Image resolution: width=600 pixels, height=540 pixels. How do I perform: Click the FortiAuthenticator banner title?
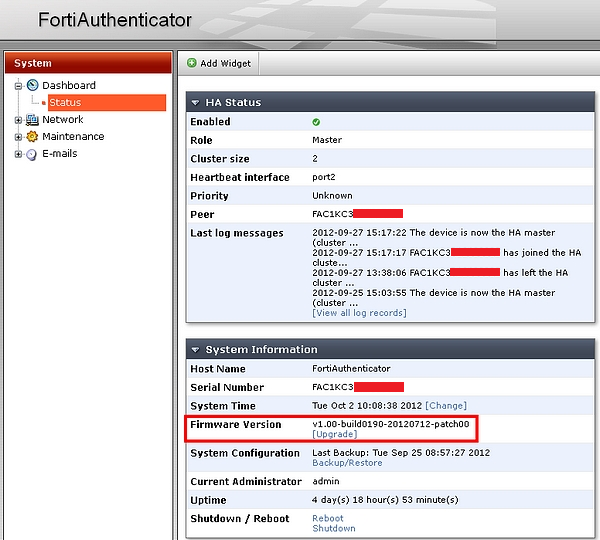(x=115, y=20)
